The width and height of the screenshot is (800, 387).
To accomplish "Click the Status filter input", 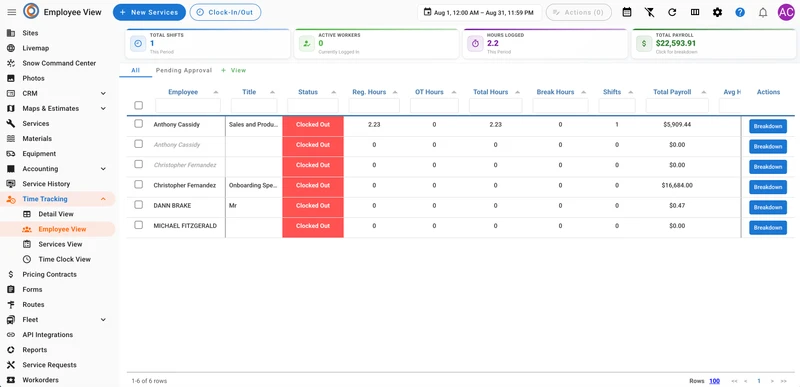I will pos(313,106).
